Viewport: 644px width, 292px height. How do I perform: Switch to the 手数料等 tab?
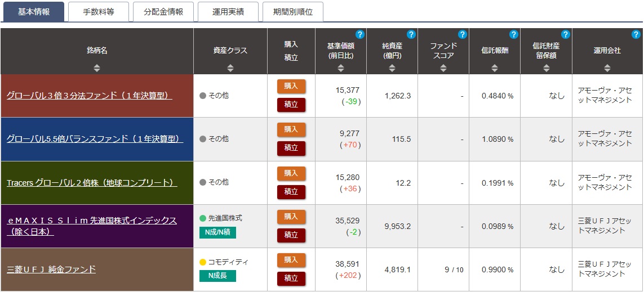[x=99, y=12]
